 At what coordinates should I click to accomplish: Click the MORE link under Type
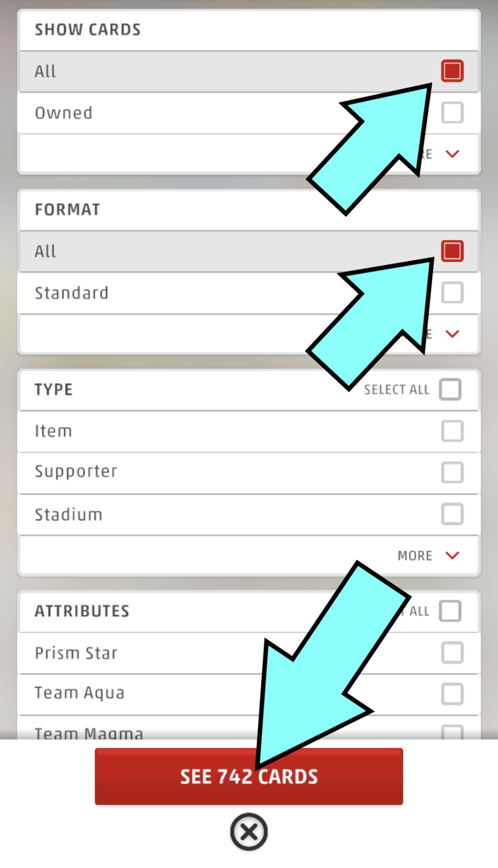[x=415, y=556]
